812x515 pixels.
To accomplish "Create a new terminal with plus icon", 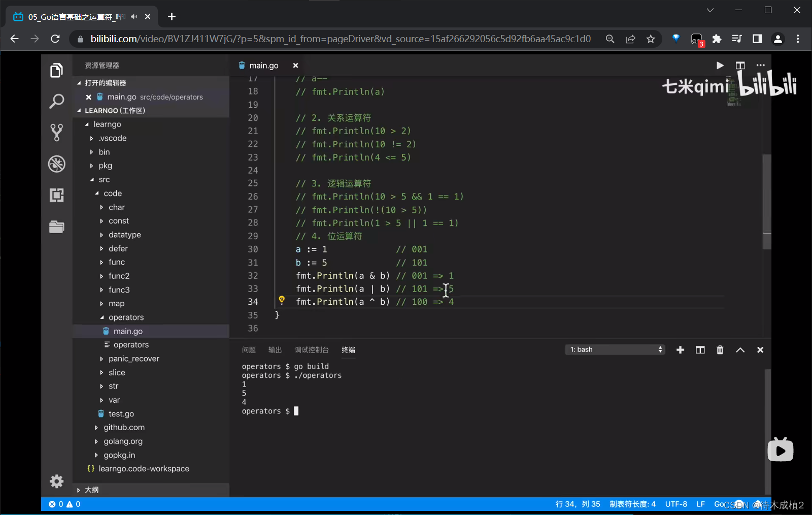I will (x=680, y=350).
